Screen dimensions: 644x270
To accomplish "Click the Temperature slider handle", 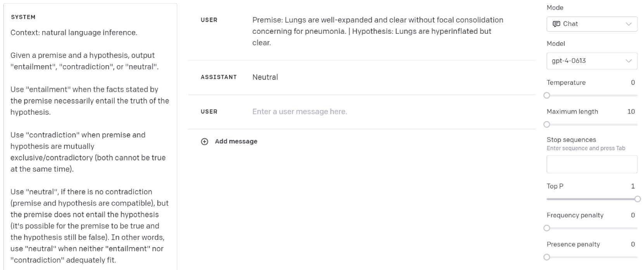I will 547,95.
